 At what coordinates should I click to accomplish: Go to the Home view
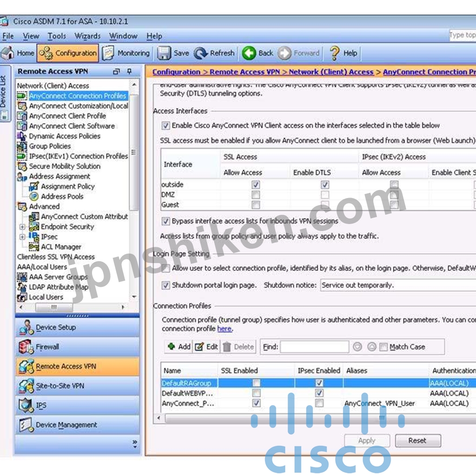[18, 53]
